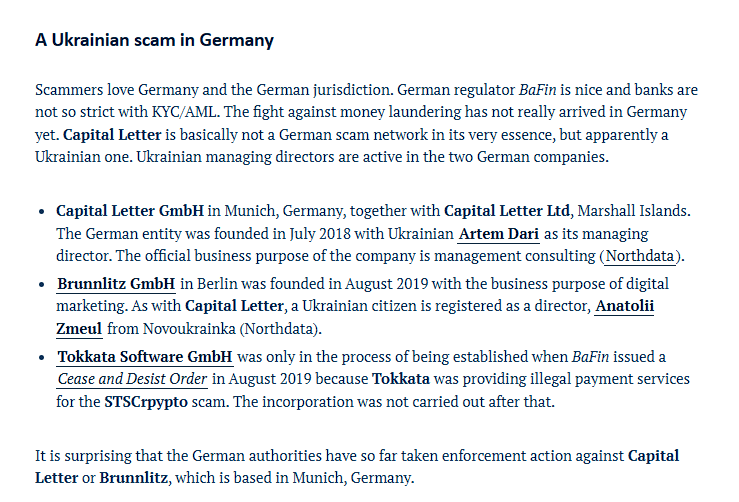The height and width of the screenshot is (502, 739).
Task: Click the word Novoukrainka
Action: click(189, 329)
